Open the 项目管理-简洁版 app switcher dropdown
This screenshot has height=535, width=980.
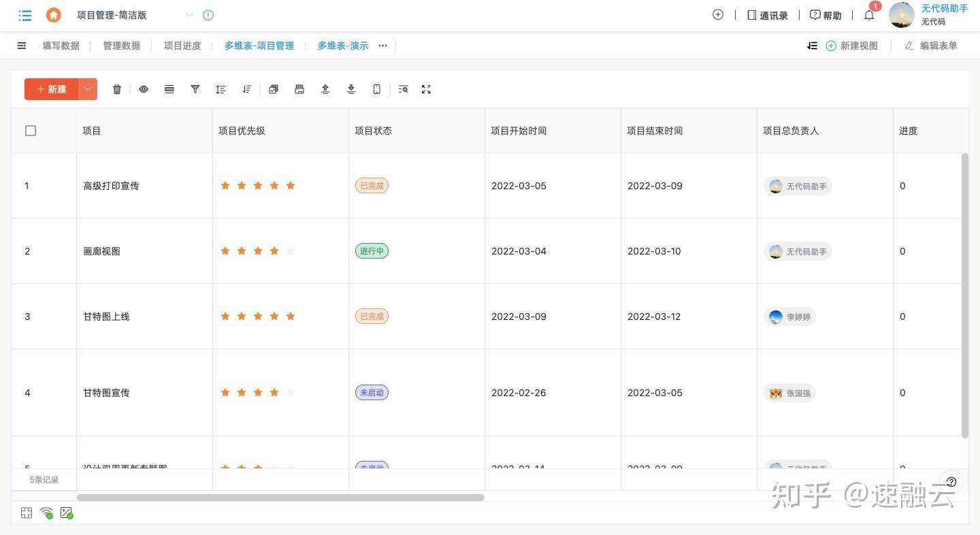(189, 15)
